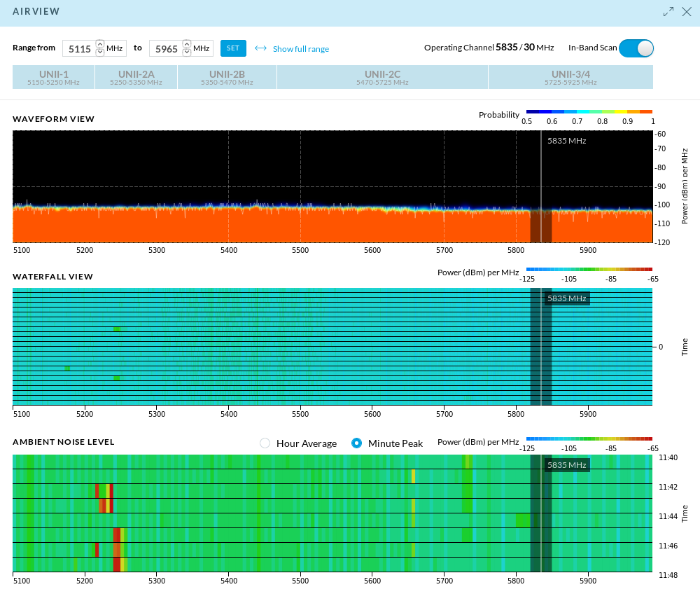700x608 pixels.
Task: Expand the AirView window to fullscreen
Action: coord(668,12)
